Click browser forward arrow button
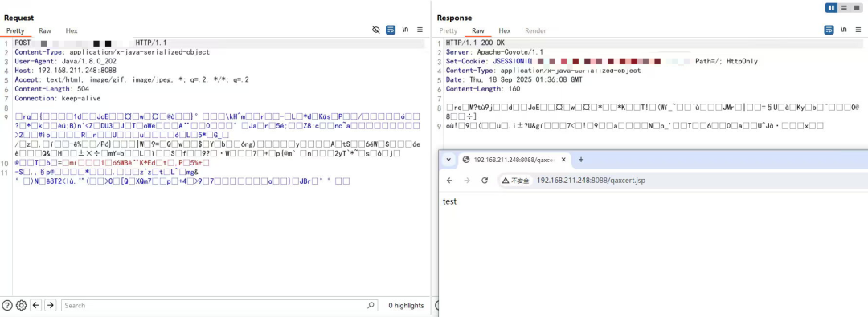 467,181
